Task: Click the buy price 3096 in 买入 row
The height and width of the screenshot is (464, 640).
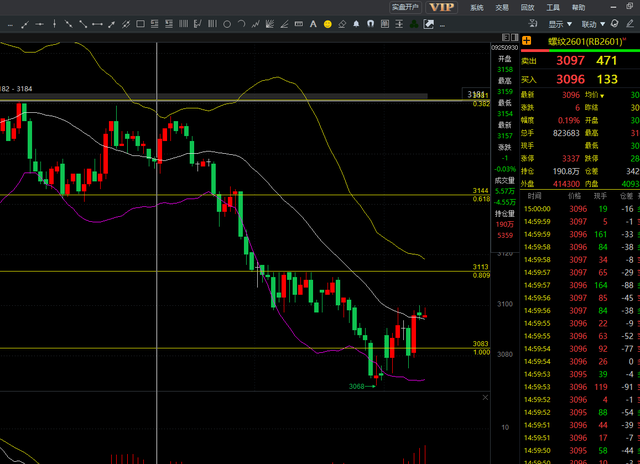Action: point(570,79)
